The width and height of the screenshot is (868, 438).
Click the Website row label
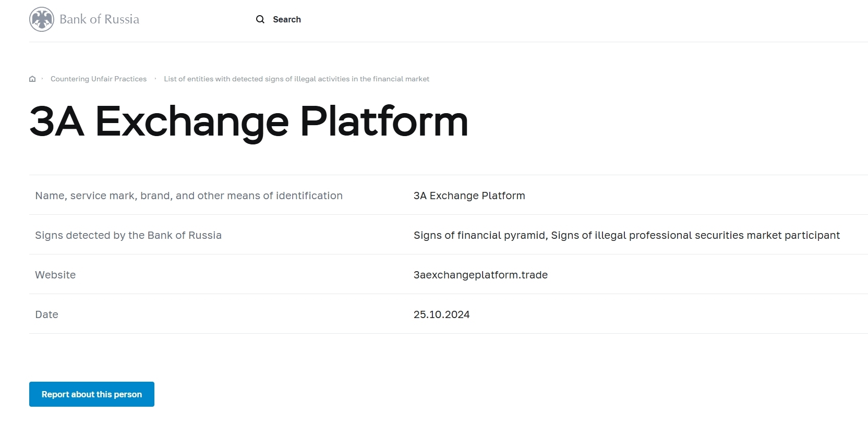click(x=55, y=275)
